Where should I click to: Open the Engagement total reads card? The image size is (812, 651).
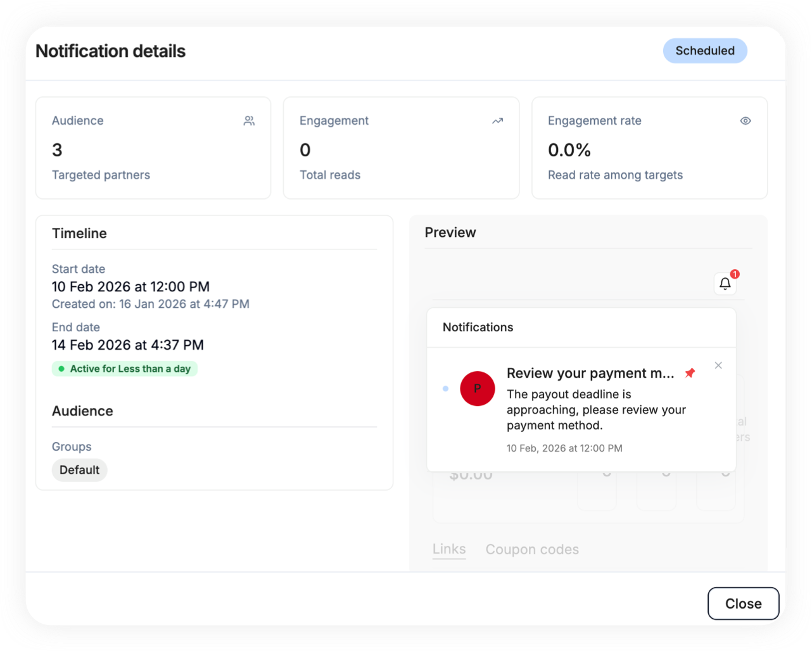pos(401,148)
